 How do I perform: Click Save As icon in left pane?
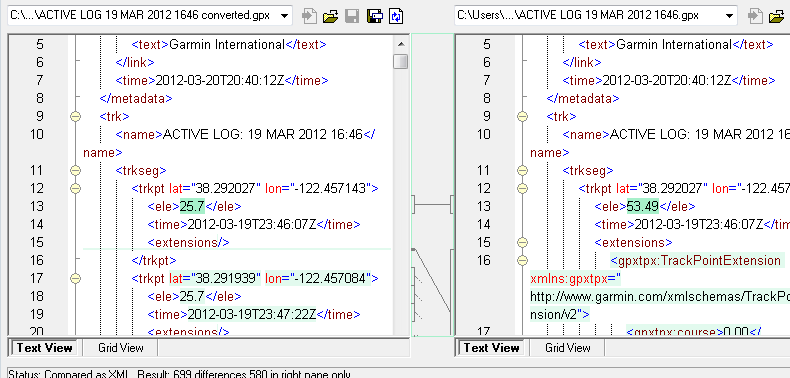point(374,16)
